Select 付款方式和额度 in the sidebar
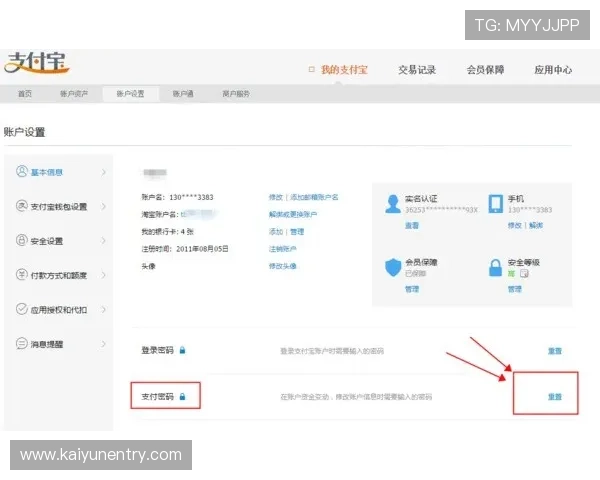 click(59, 275)
